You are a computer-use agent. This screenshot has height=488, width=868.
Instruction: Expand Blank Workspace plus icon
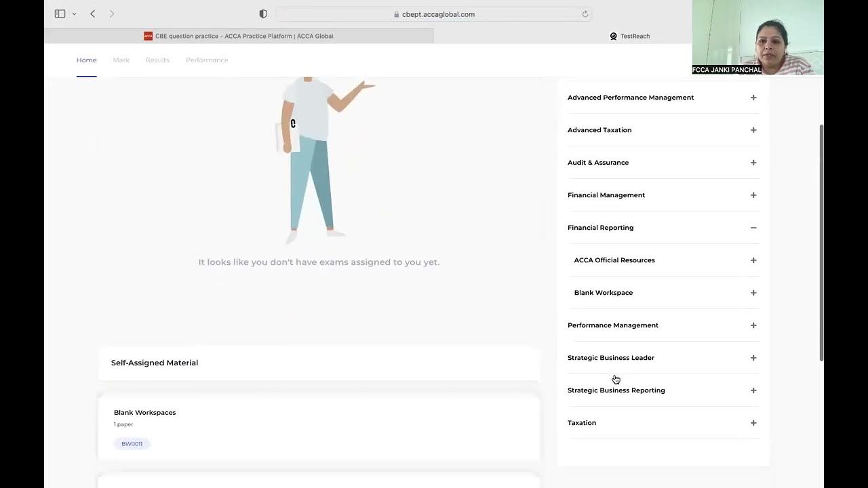click(x=753, y=293)
